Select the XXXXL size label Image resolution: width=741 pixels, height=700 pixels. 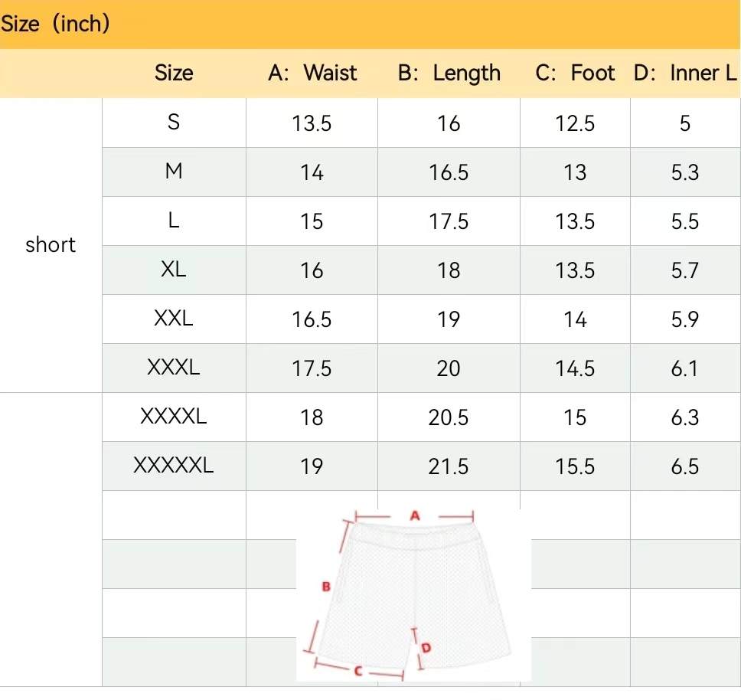(x=174, y=417)
